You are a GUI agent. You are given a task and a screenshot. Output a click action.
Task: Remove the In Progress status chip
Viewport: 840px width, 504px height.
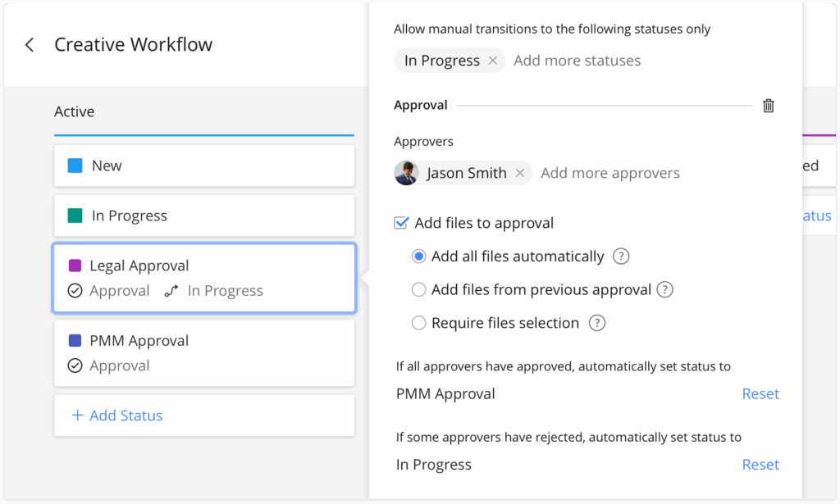[492, 61]
